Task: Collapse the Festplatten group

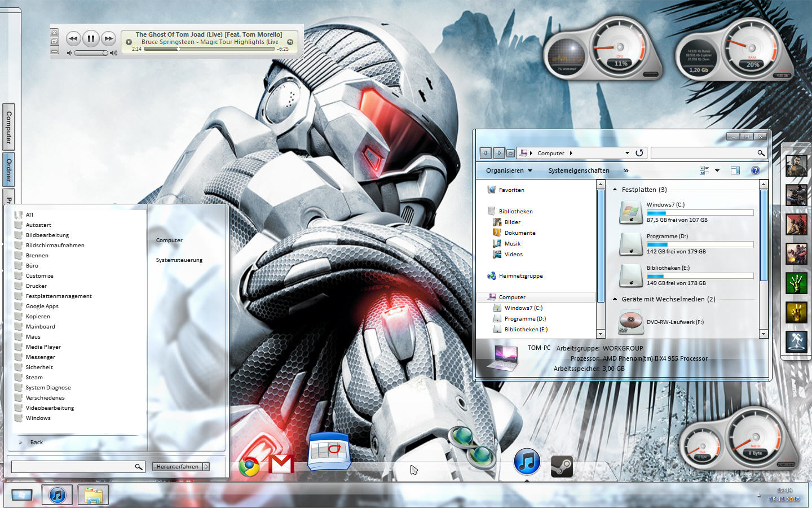Action: pyautogui.click(x=615, y=190)
